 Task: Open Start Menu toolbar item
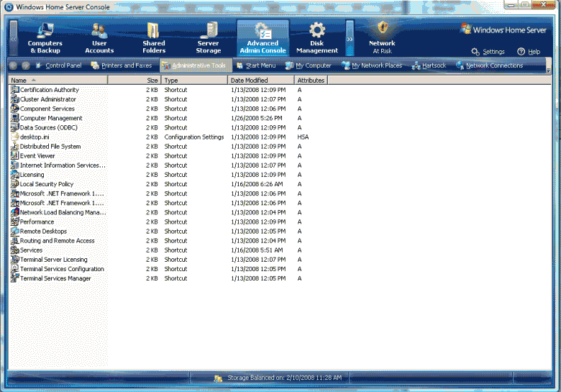(256, 65)
